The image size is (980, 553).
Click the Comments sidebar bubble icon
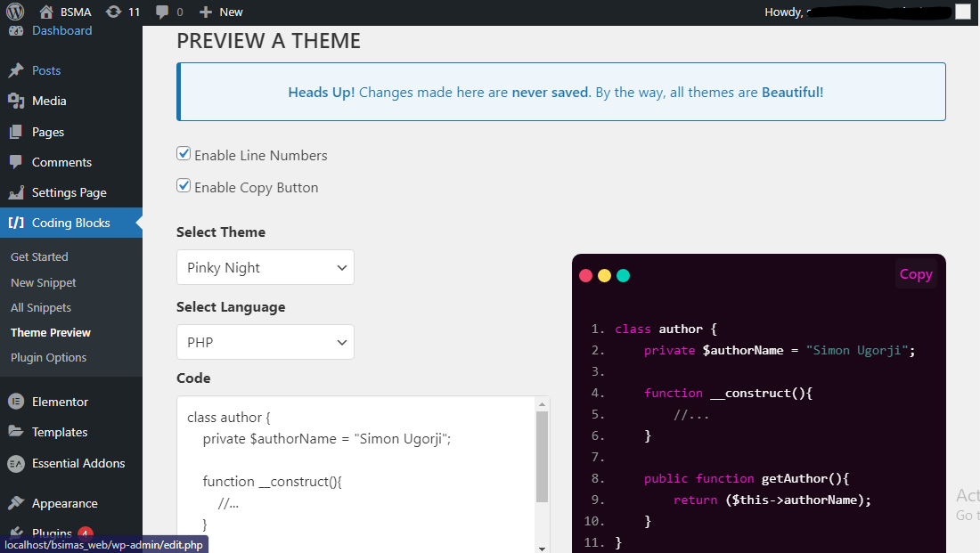point(16,162)
